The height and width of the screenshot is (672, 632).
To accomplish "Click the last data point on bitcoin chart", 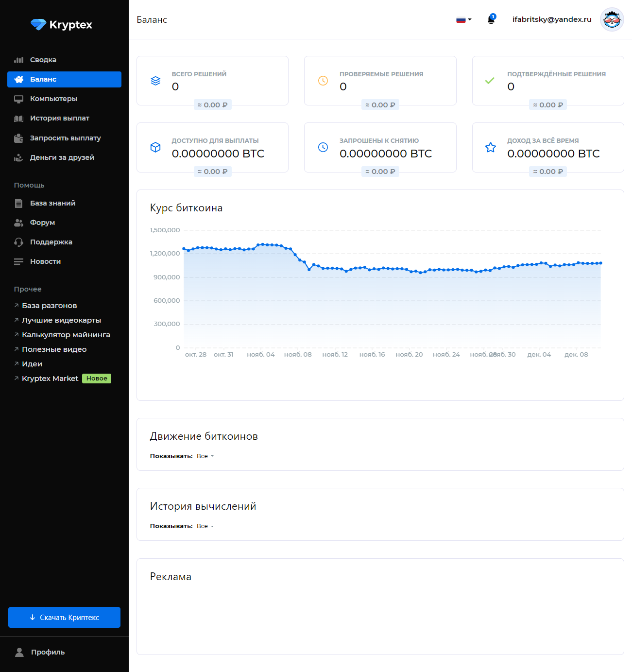I will [x=601, y=263].
